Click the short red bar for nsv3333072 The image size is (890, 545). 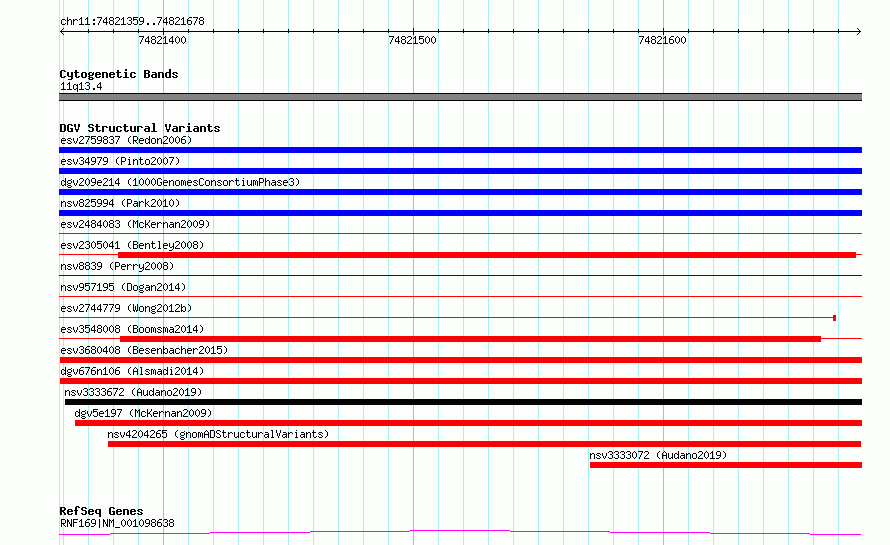(x=726, y=465)
